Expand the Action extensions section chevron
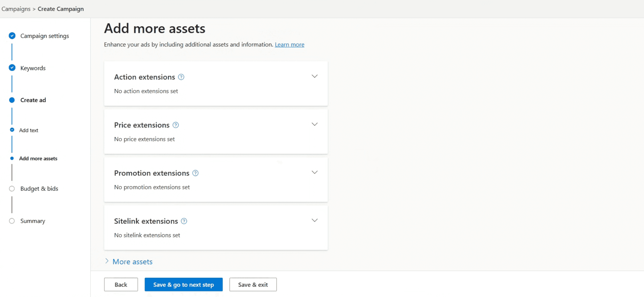The image size is (644, 297). tap(314, 76)
